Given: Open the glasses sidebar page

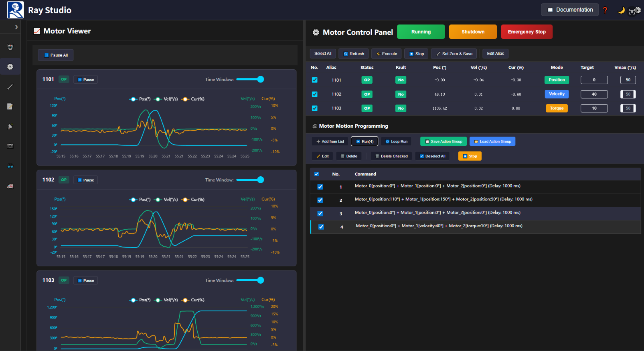Looking at the screenshot, I should coord(10,166).
